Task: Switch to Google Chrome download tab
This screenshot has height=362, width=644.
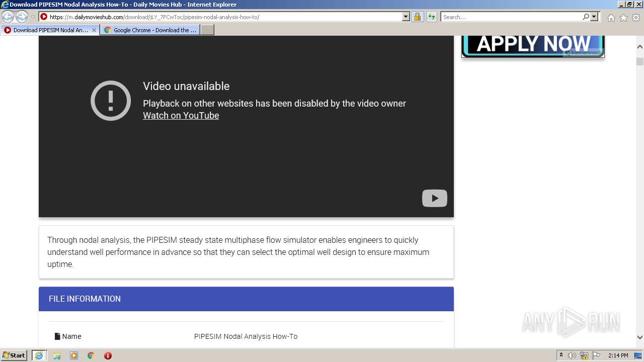Action: [x=150, y=30]
